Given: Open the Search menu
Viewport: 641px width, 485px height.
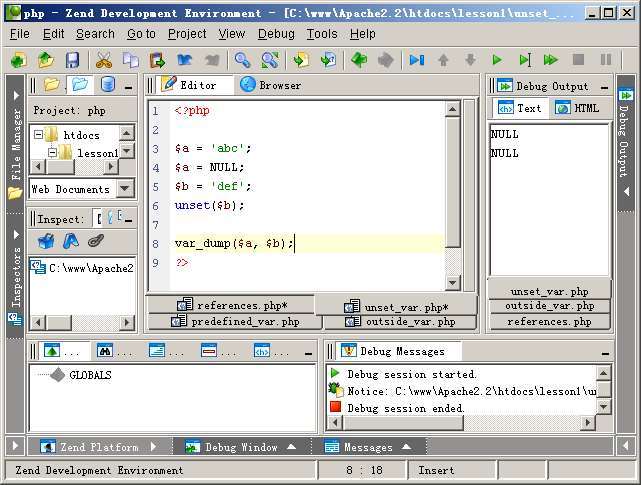Looking at the screenshot, I should click(95, 34).
